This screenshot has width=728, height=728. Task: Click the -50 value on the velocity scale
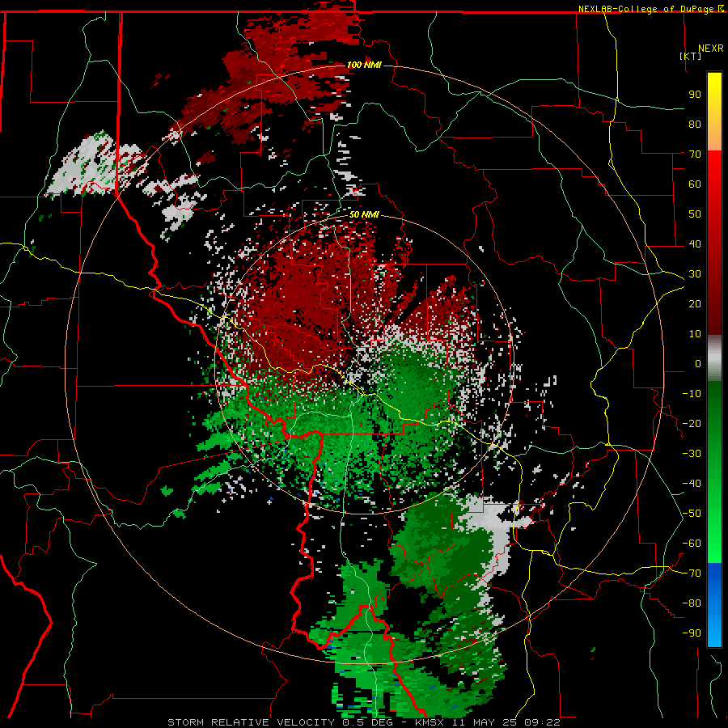692,514
